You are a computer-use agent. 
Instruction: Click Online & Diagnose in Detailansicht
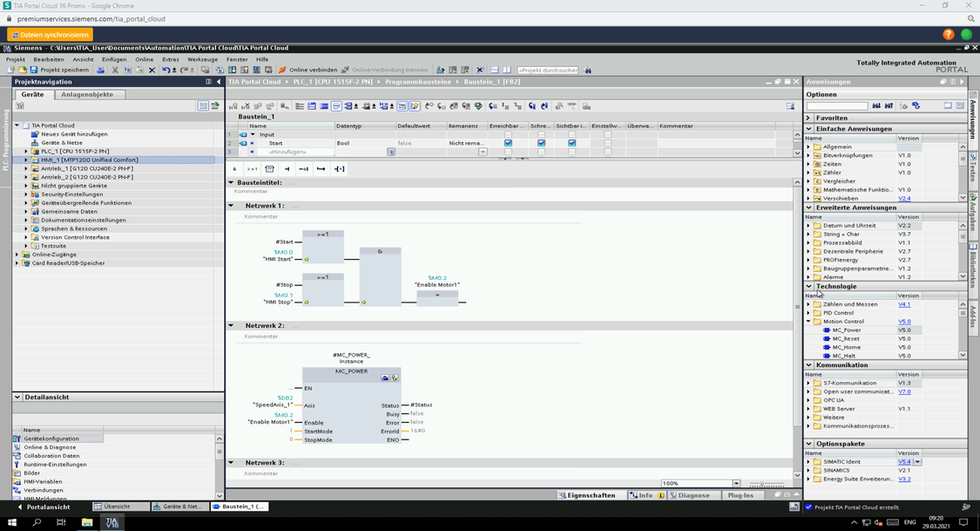pos(50,447)
